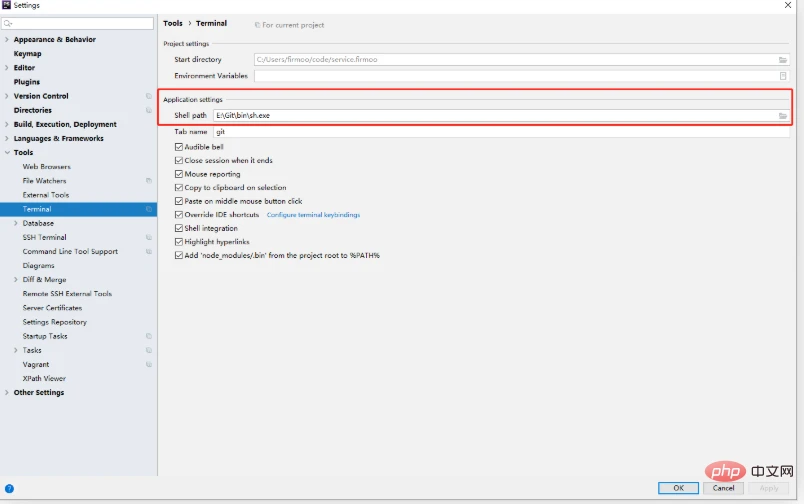Disable the Audible bell checkbox
This screenshot has width=804, height=504.
(179, 147)
